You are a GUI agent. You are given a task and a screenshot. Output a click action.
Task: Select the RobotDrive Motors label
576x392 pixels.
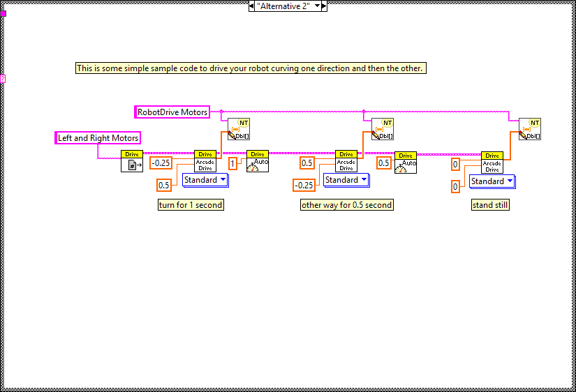172,112
